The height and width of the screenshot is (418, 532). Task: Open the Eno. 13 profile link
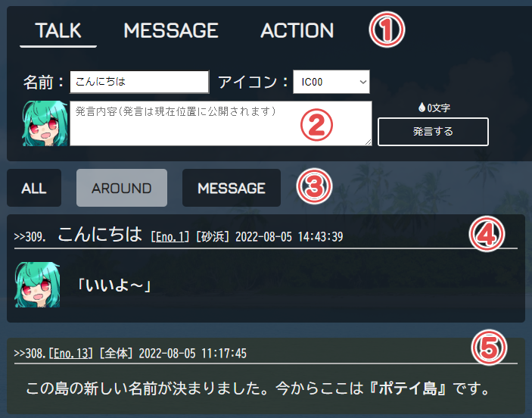tap(70, 354)
